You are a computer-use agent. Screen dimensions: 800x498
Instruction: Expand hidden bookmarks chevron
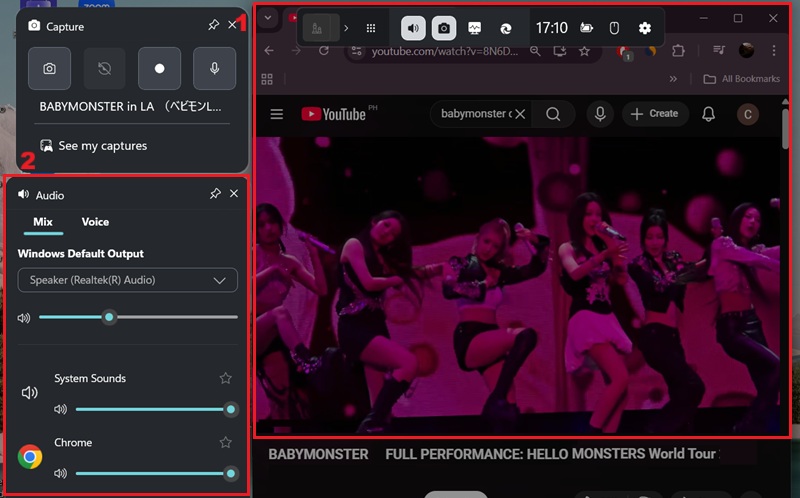pos(673,79)
